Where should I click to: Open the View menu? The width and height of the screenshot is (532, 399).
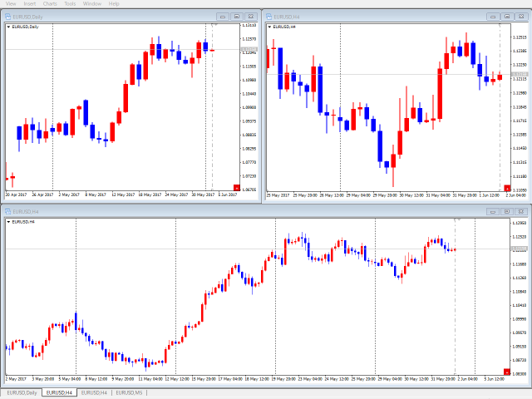coord(11,3)
